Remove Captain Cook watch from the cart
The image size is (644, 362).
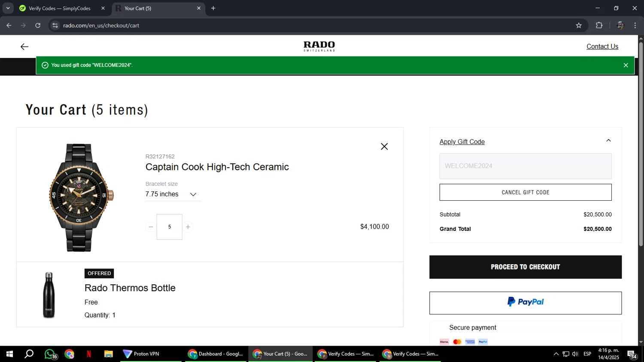(384, 147)
